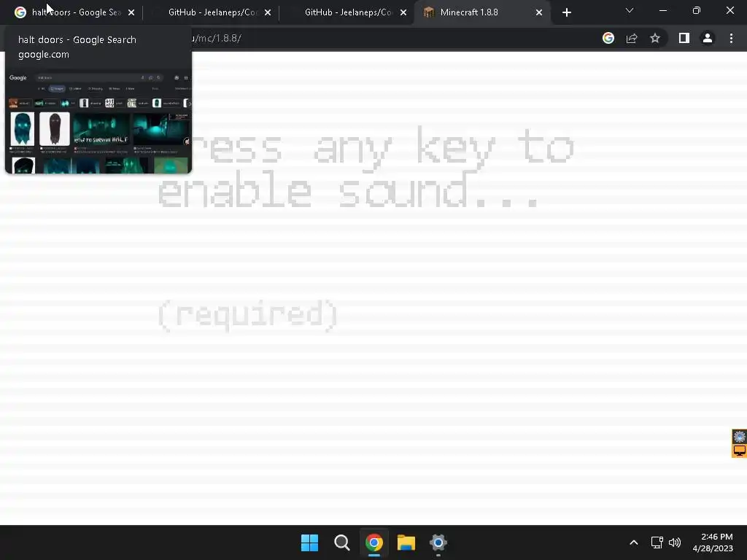Open the Windows Start menu
This screenshot has width=747, height=560.
pyautogui.click(x=309, y=542)
